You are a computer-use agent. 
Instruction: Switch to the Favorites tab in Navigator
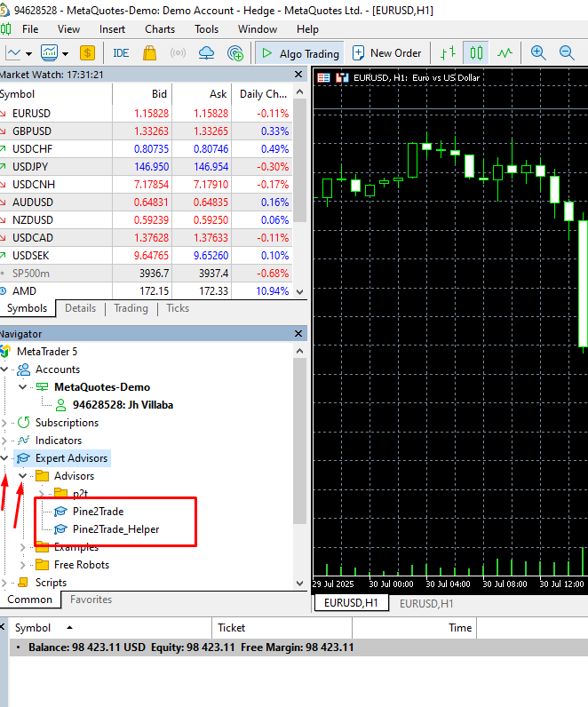[x=91, y=600]
